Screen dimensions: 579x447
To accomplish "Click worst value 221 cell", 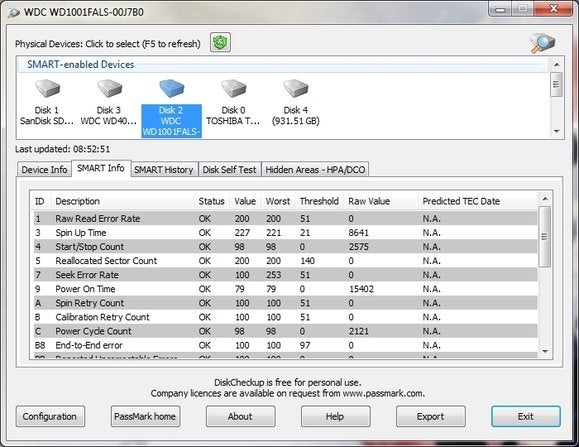I will click(x=274, y=233).
